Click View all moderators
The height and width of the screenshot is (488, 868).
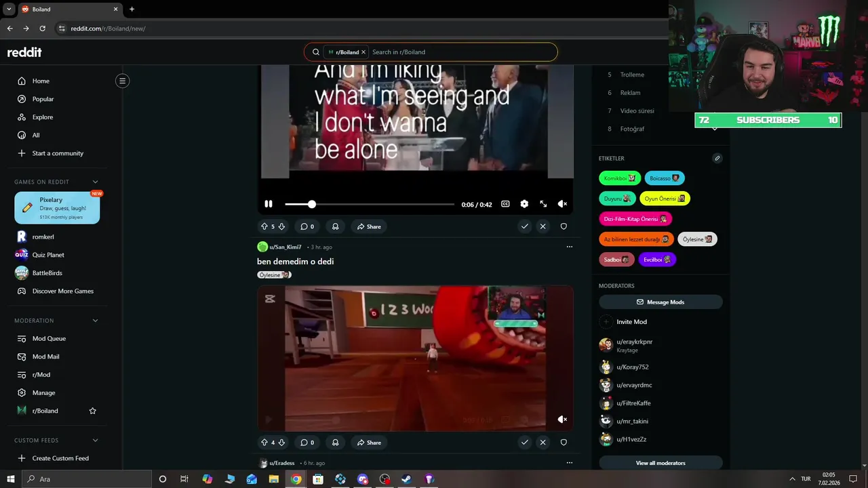click(660, 463)
